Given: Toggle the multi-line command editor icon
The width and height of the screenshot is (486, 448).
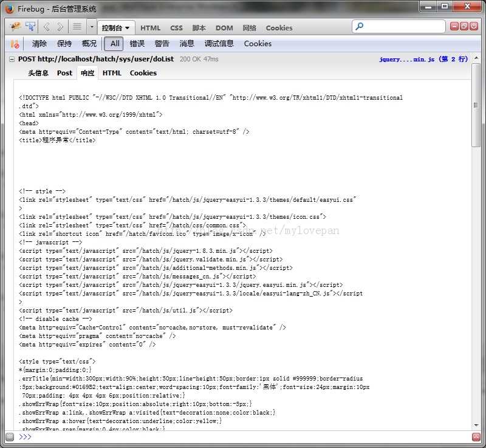Looking at the screenshot, I should (x=77, y=27).
